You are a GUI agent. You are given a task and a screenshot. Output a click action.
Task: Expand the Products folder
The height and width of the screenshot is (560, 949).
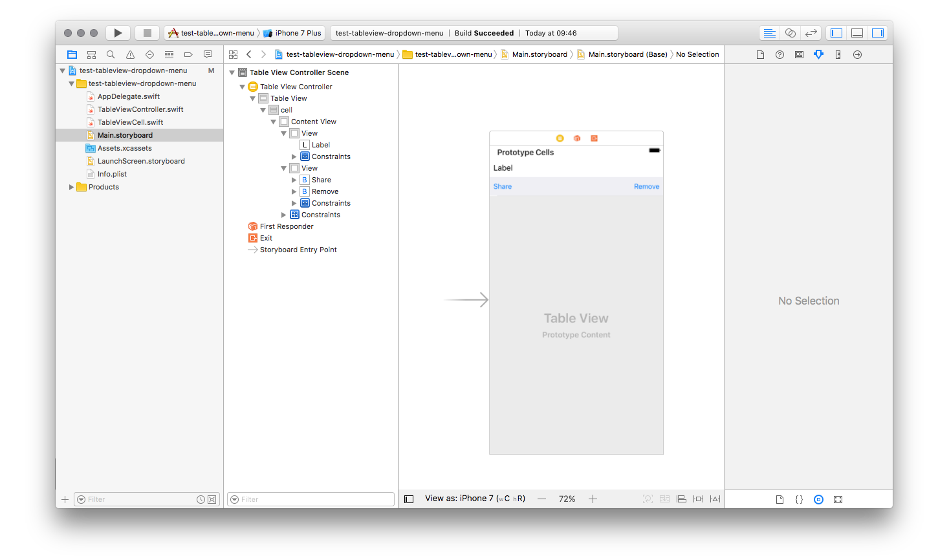tap(71, 188)
